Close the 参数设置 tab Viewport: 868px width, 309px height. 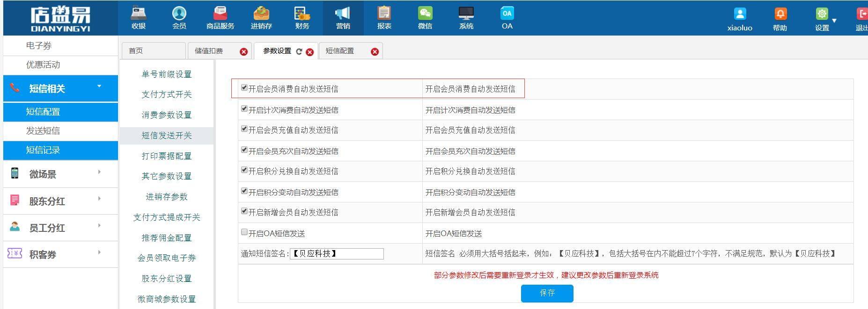click(x=309, y=52)
